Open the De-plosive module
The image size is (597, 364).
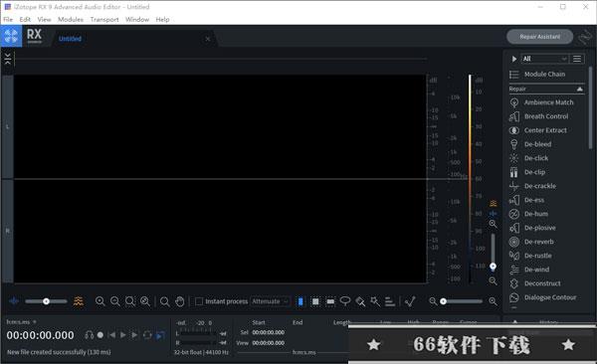click(x=532, y=228)
